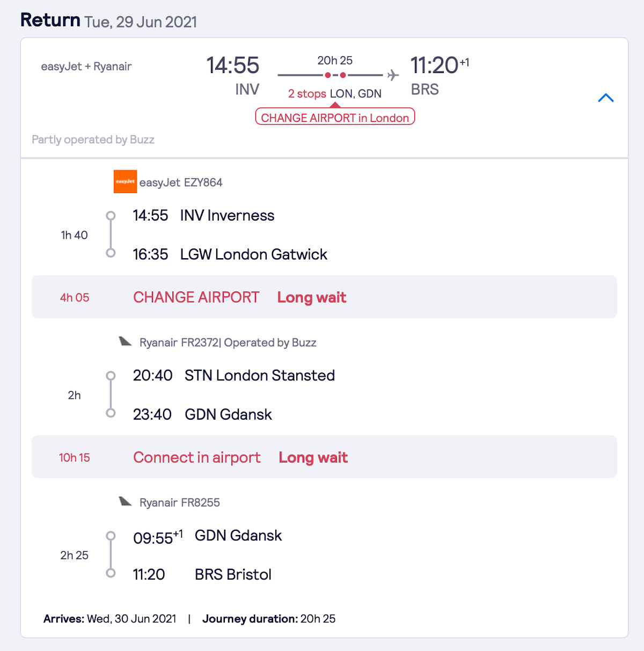The image size is (644, 651).
Task: Click the Partly operated by Buzz note
Action: pyautogui.click(x=93, y=140)
